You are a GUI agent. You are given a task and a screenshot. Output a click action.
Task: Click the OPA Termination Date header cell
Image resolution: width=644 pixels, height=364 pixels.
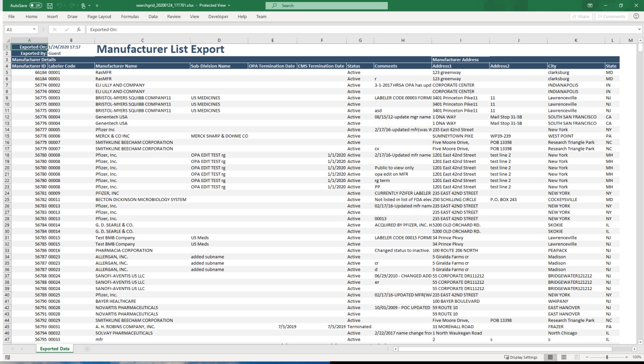(x=272, y=66)
